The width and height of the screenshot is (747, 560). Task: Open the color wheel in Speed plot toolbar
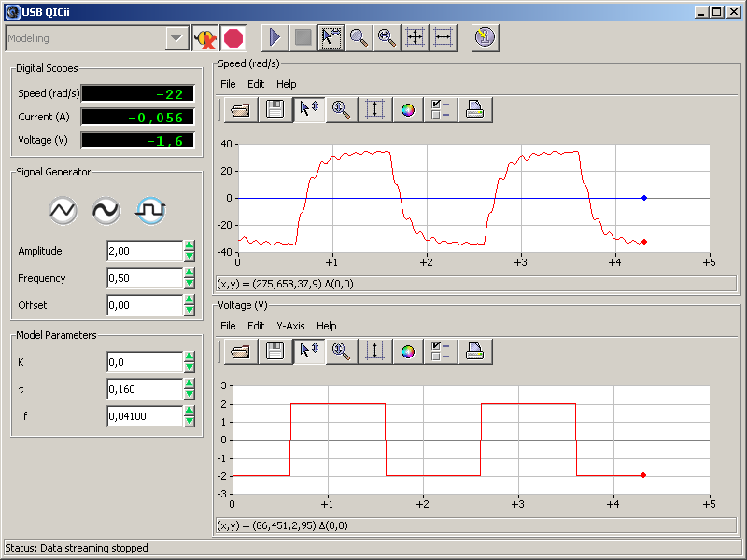coord(408,110)
